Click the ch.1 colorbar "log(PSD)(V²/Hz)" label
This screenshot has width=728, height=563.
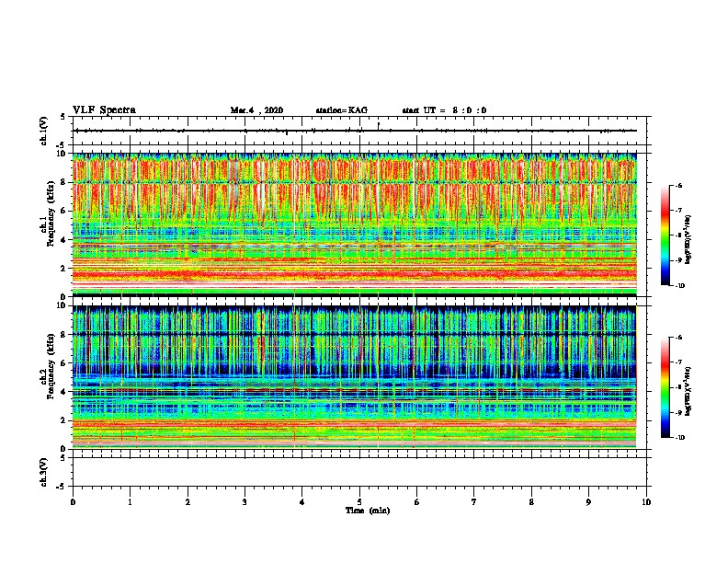click(x=688, y=240)
